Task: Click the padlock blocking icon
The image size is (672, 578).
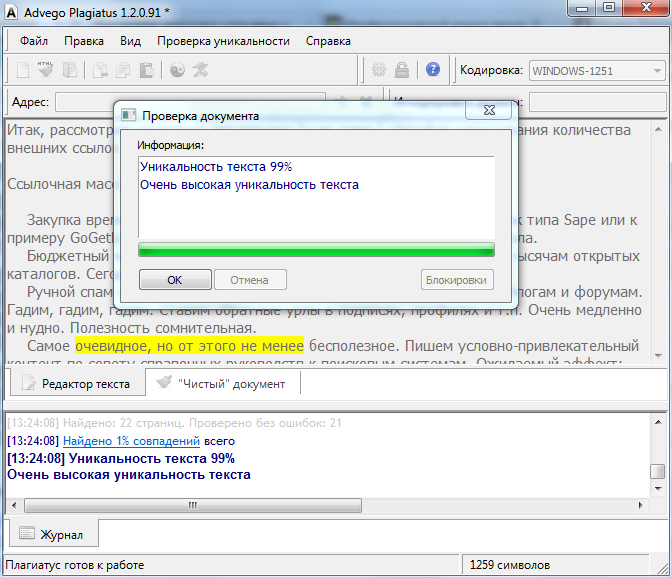Action: [402, 69]
